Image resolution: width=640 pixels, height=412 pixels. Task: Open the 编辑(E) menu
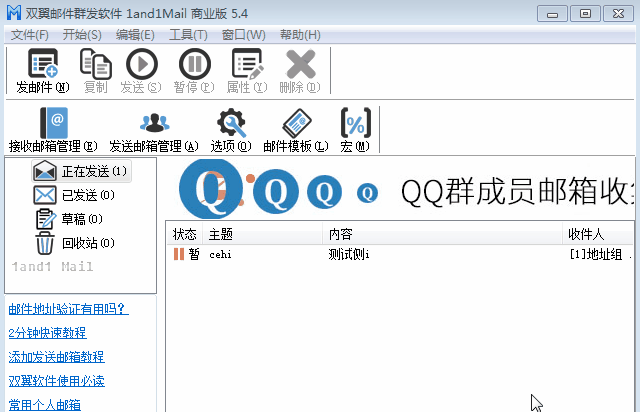(x=135, y=35)
